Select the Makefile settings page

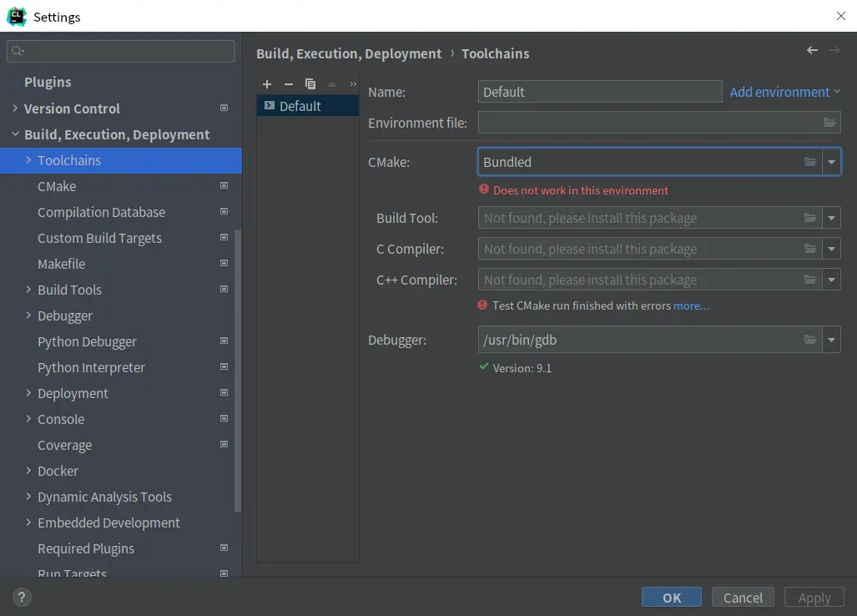point(61,264)
